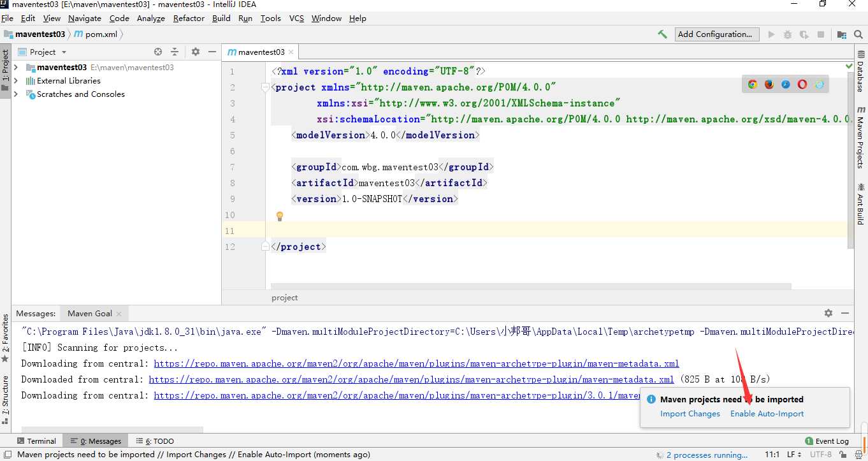Image resolution: width=868 pixels, height=461 pixels.
Task: Open Z: Structure side tab
Action: click(x=5, y=399)
